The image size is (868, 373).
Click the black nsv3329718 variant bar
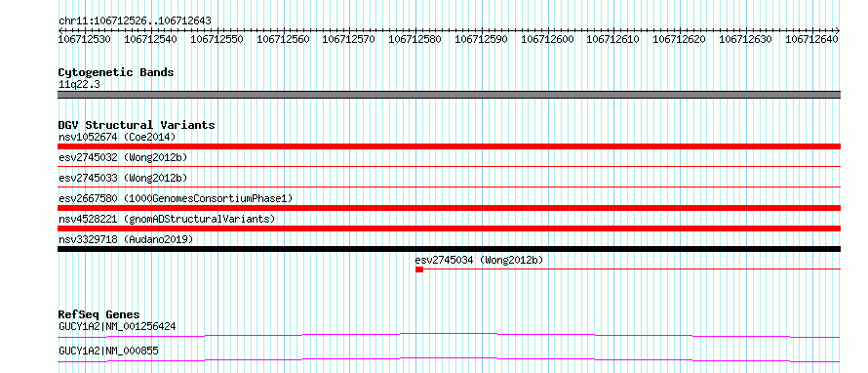[x=449, y=249]
